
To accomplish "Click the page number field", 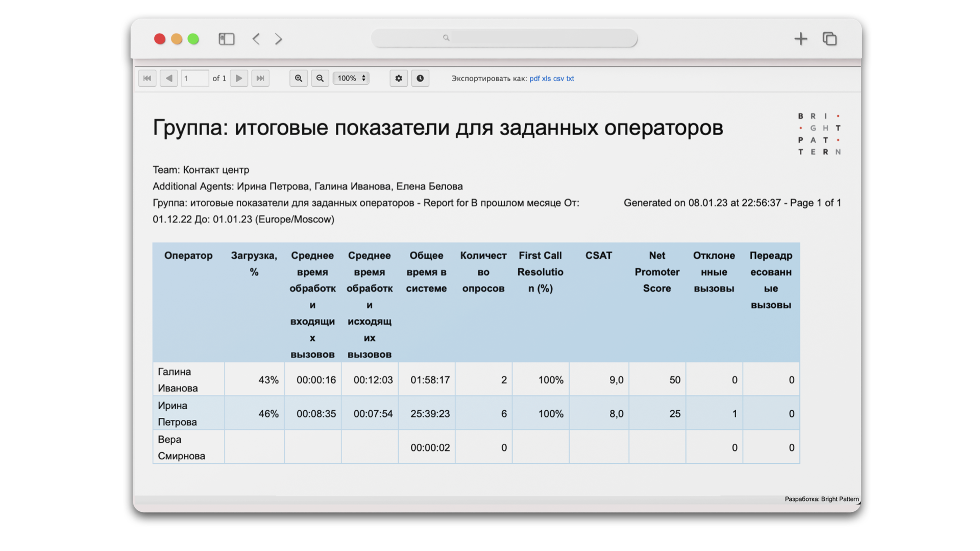I will click(x=195, y=78).
